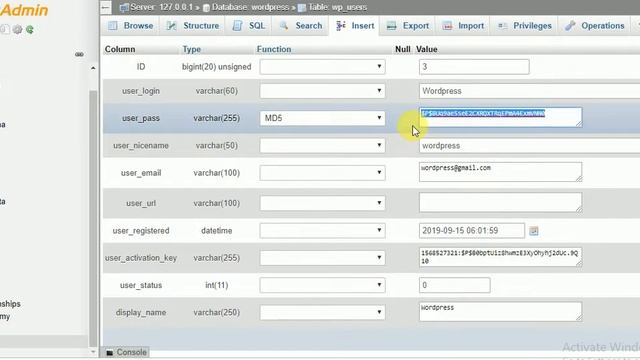The image size is (640, 360).
Task: Click the ID value field containing 3
Action: pyautogui.click(x=474, y=67)
